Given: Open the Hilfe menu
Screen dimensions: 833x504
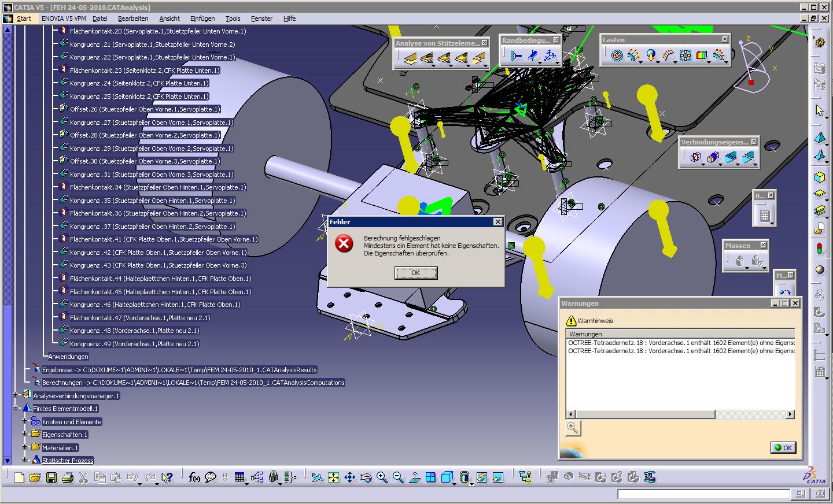Looking at the screenshot, I should tap(289, 18).
